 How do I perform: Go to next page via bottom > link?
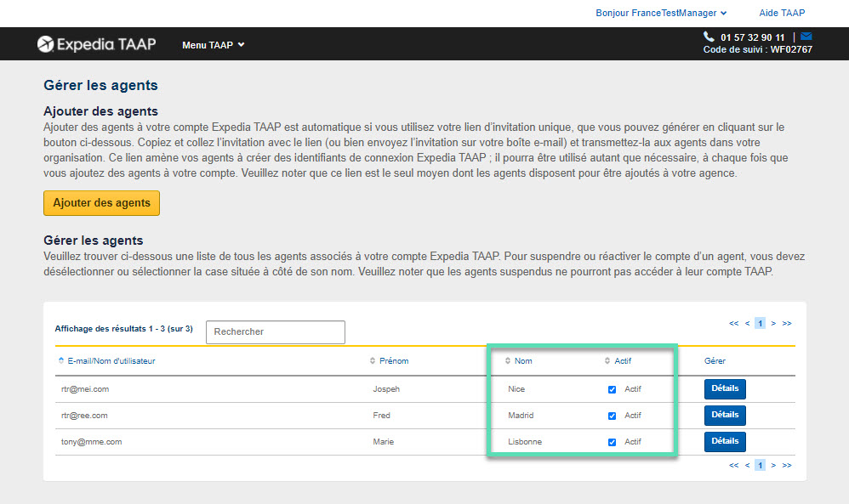tap(773, 465)
